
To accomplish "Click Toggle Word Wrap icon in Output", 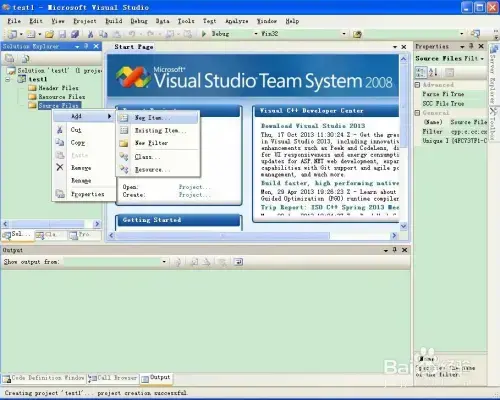I will 238,262.
